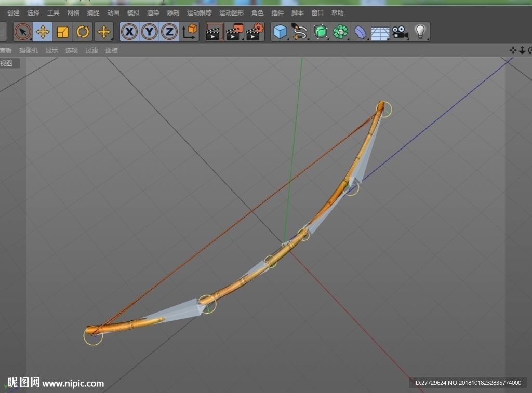This screenshot has width=532, height=393.
Task: Select the joint circle at bow bottom tip
Action: coord(94,336)
